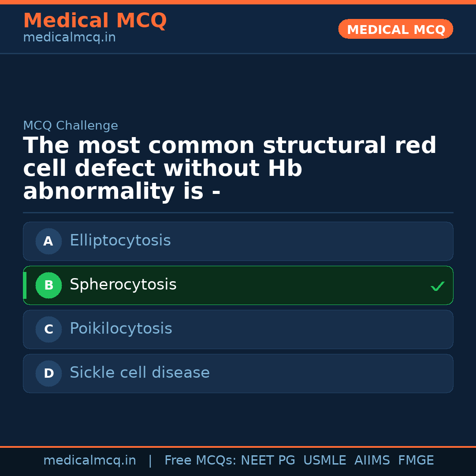This screenshot has height=476, width=476.
Task: Click the letter C circle badge
Action: click(48, 329)
